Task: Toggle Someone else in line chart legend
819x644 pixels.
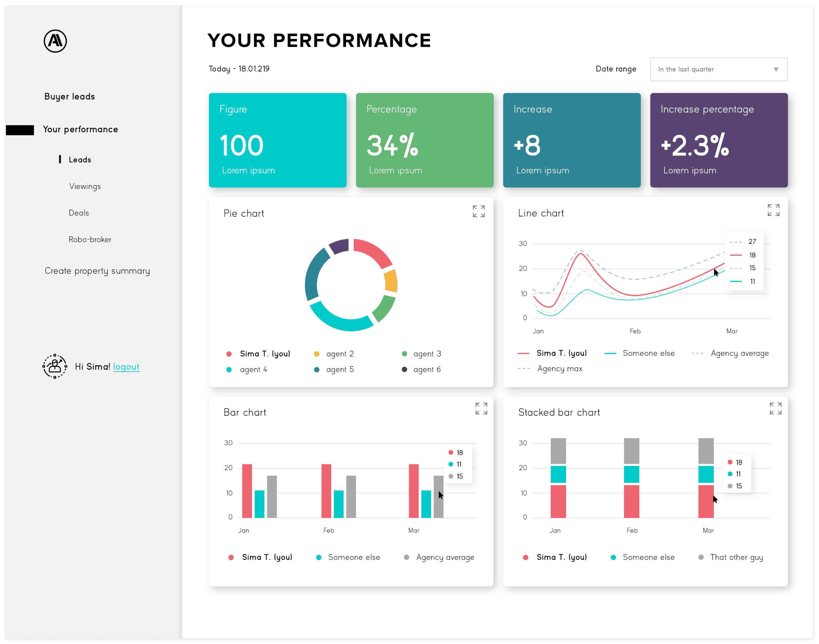Action: tap(639, 353)
